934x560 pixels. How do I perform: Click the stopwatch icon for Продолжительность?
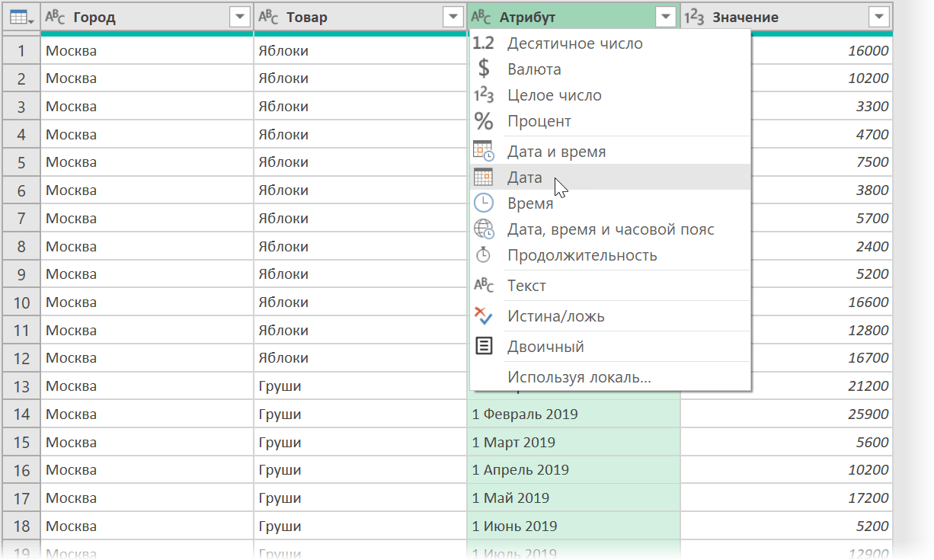484,255
